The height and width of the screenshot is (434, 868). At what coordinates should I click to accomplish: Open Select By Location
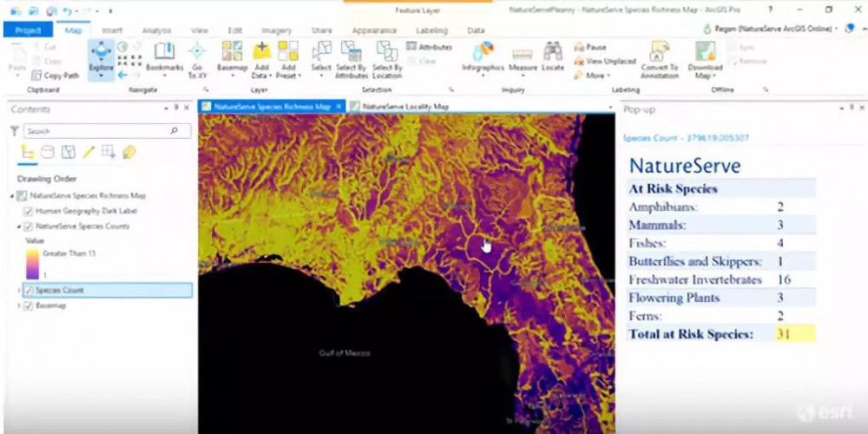[x=387, y=59]
